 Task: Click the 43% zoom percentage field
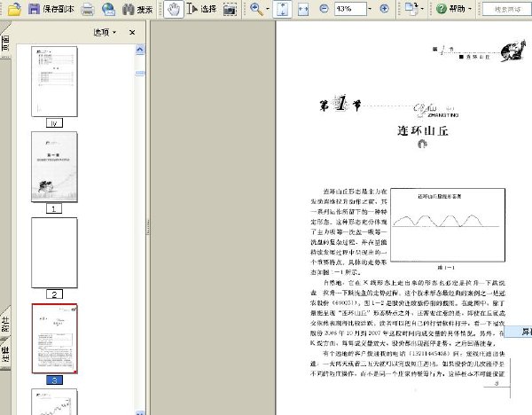point(350,9)
